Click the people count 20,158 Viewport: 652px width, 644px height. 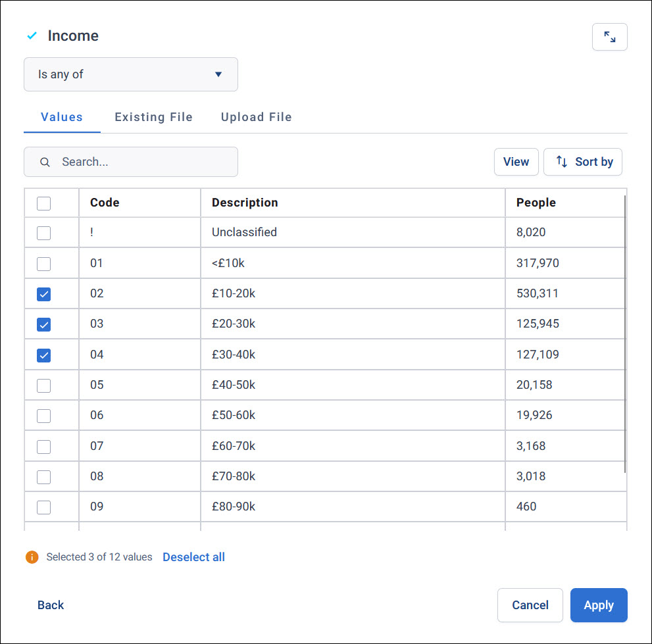(x=534, y=385)
